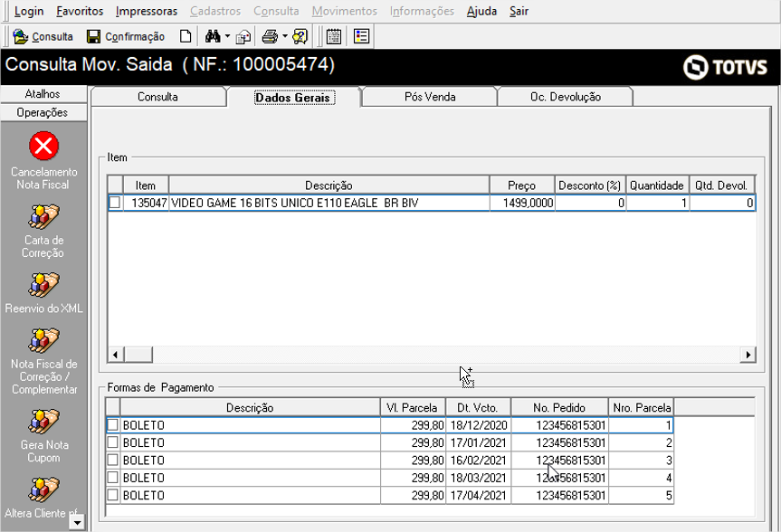The image size is (781, 532).
Task: Click the binoculars search icon
Action: pos(213,36)
